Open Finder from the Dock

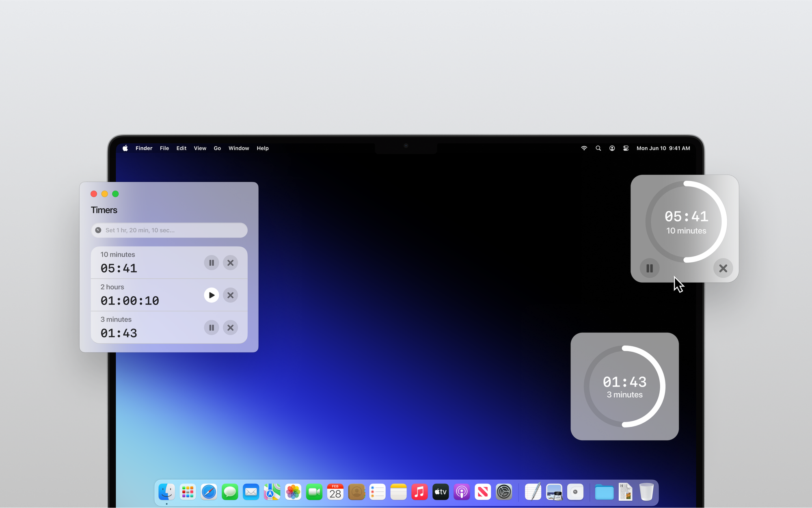pos(166,492)
